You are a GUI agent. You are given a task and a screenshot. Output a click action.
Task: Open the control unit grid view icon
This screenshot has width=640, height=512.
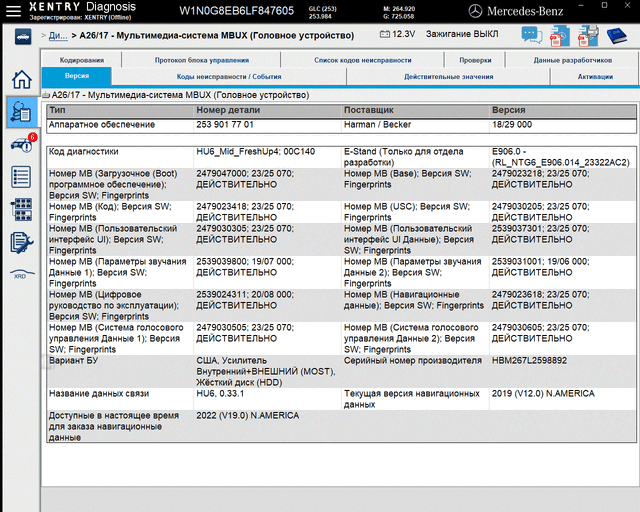(20, 209)
